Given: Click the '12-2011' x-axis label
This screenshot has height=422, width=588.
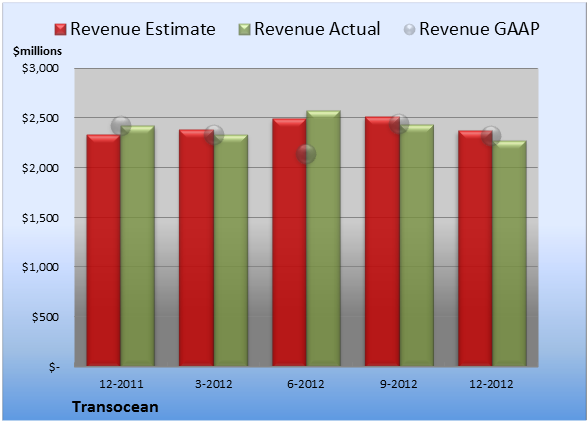Looking at the screenshot, I should click(x=121, y=384).
